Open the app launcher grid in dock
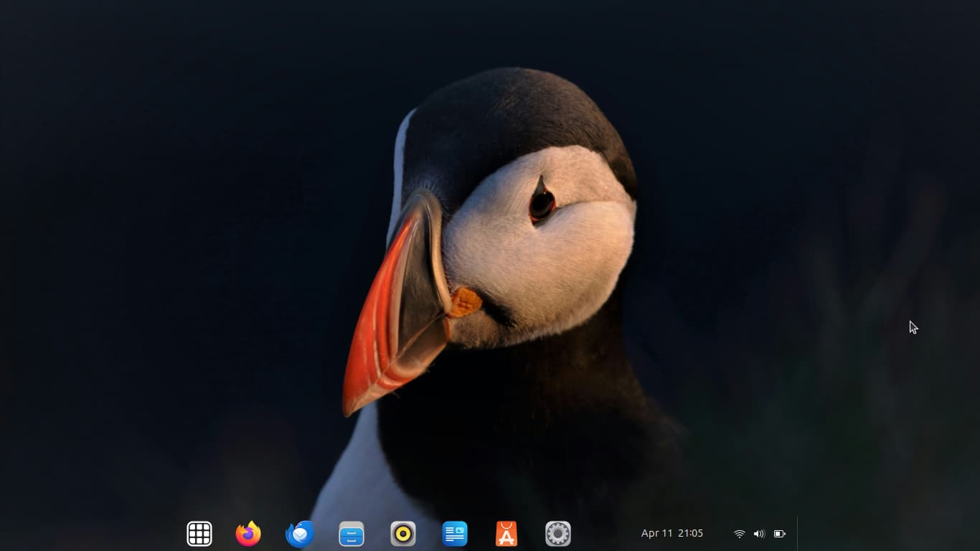The height and width of the screenshot is (551, 980). tap(199, 534)
